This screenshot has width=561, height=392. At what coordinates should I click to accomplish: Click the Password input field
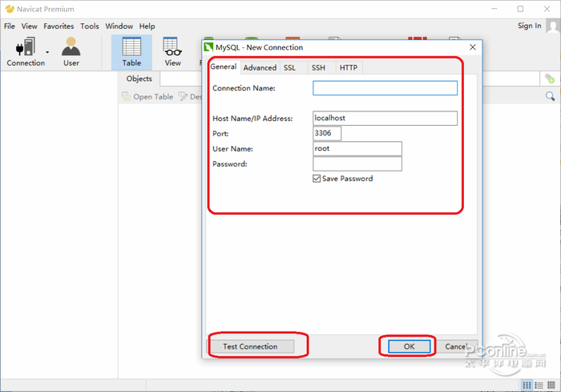click(x=357, y=164)
